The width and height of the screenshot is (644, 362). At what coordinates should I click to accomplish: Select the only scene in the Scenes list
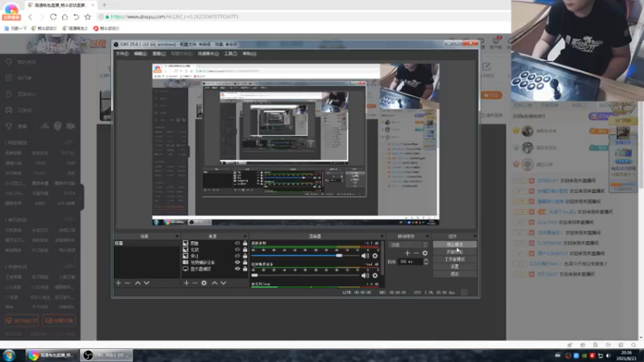(x=147, y=244)
